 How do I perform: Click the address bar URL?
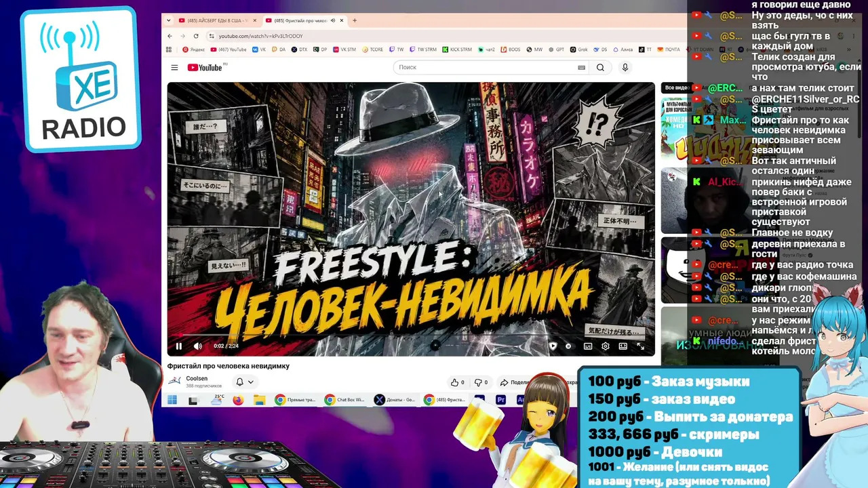click(261, 36)
